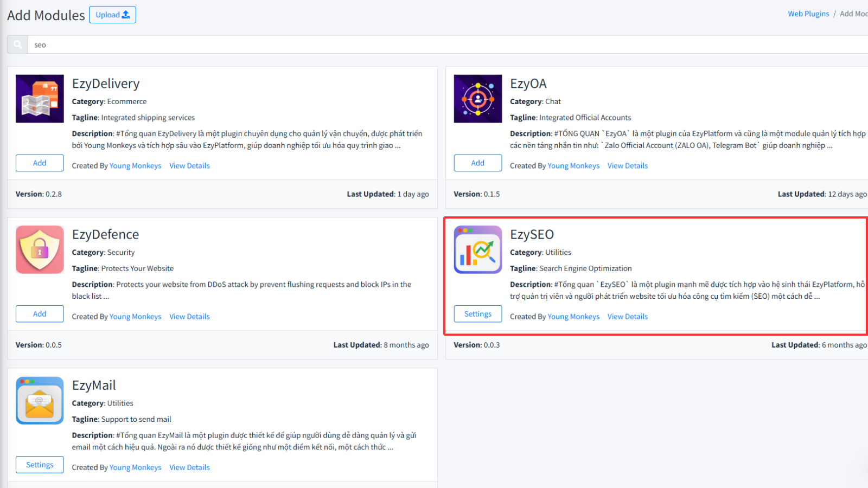Open Young Monkeys link under EzyMail
The height and width of the screenshot is (488, 868).
(136, 467)
